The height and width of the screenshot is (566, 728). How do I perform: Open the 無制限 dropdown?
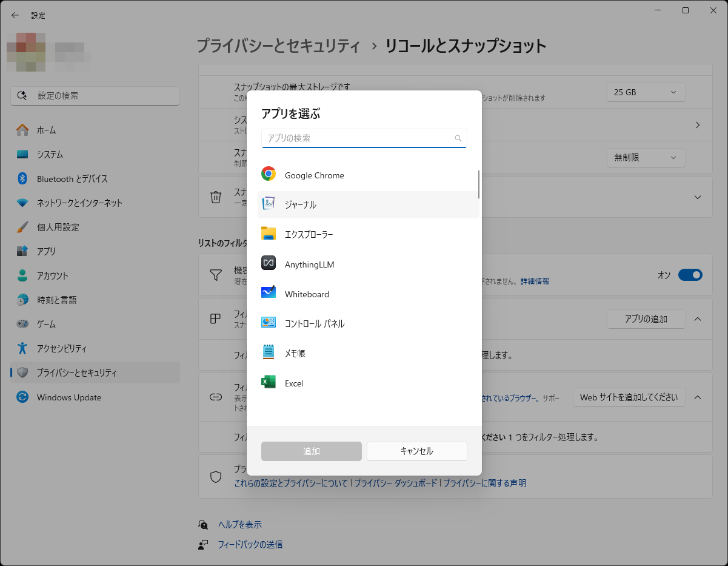pyautogui.click(x=645, y=158)
